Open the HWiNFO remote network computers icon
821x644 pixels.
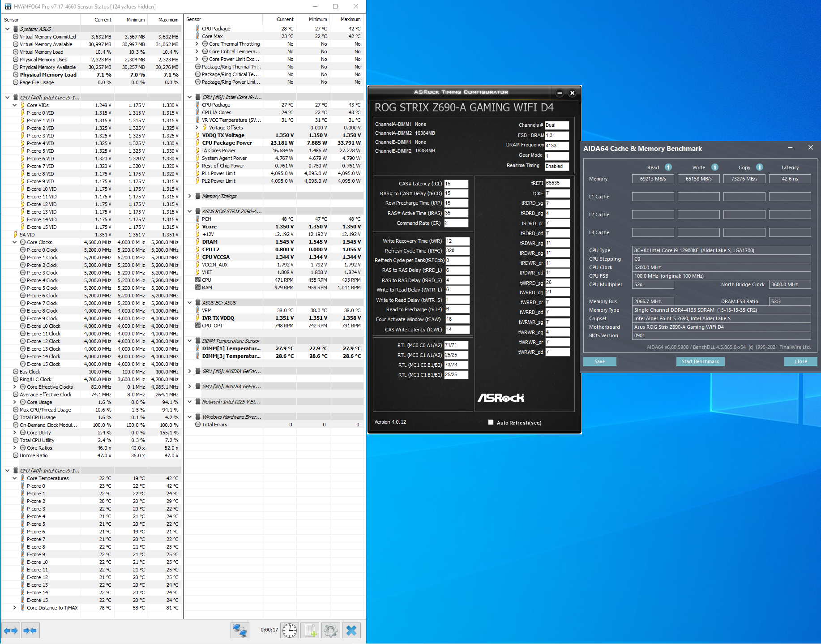point(240,631)
